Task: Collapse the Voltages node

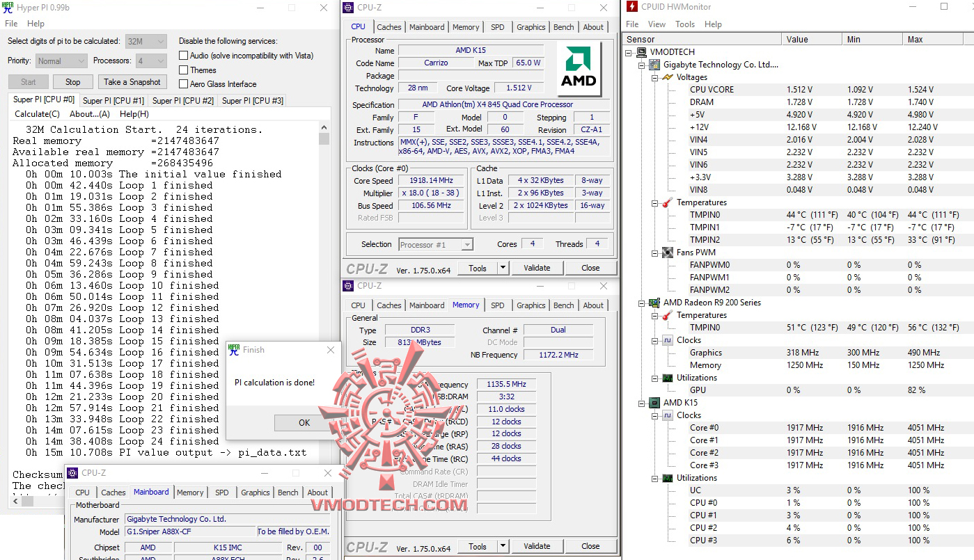Action: (x=655, y=77)
